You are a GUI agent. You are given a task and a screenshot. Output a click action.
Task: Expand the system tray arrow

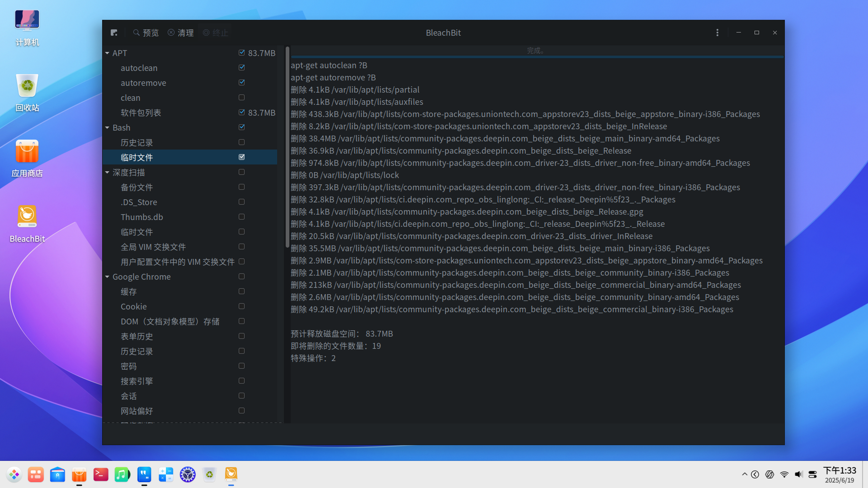745,474
